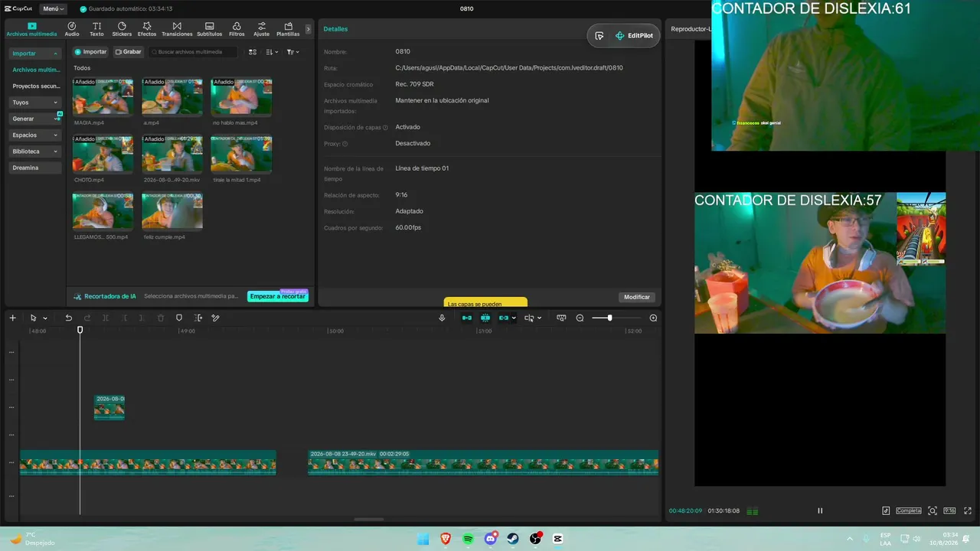Open the Ajuste panel
980x551 pixels.
click(x=262, y=29)
